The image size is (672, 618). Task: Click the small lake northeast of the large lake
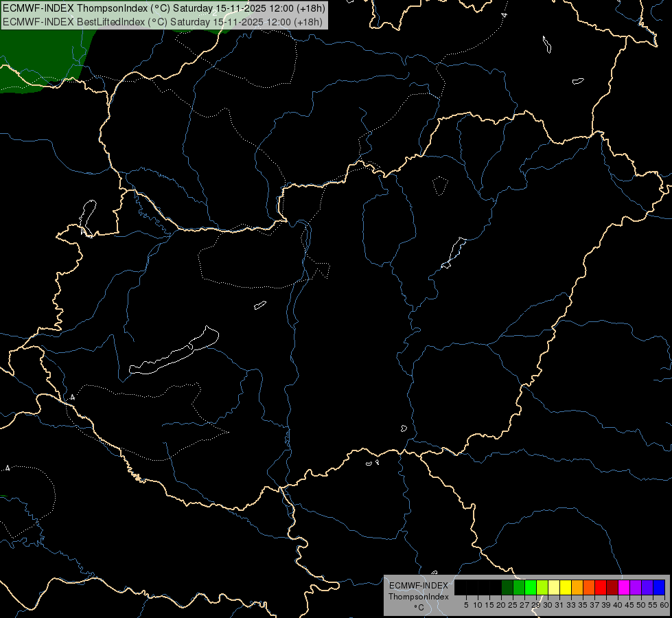pyautogui.click(x=259, y=305)
